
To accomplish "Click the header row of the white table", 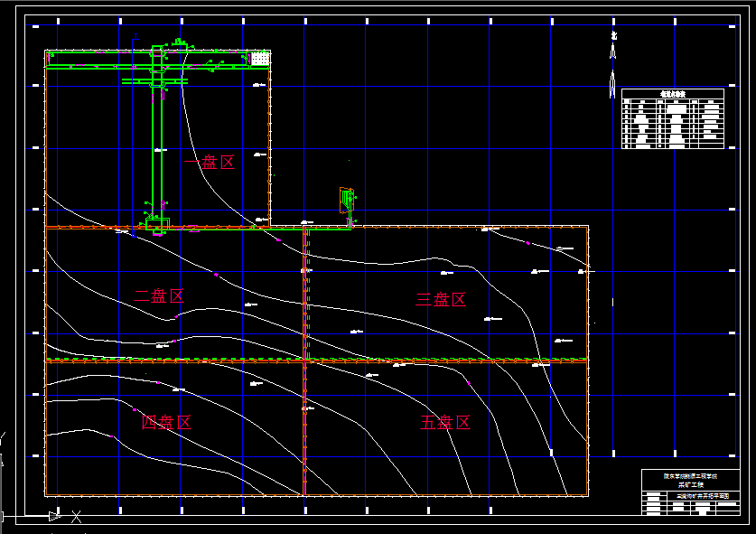I will pyautogui.click(x=673, y=94).
